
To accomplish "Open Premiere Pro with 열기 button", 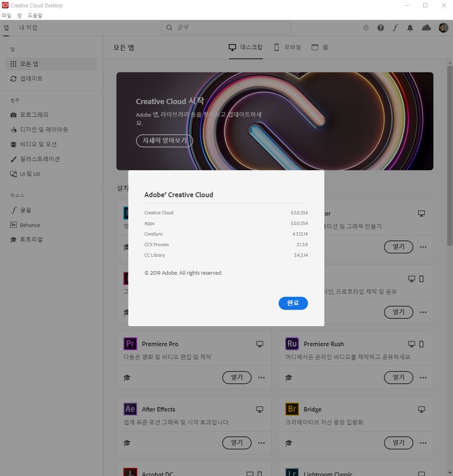I will 237,378.
